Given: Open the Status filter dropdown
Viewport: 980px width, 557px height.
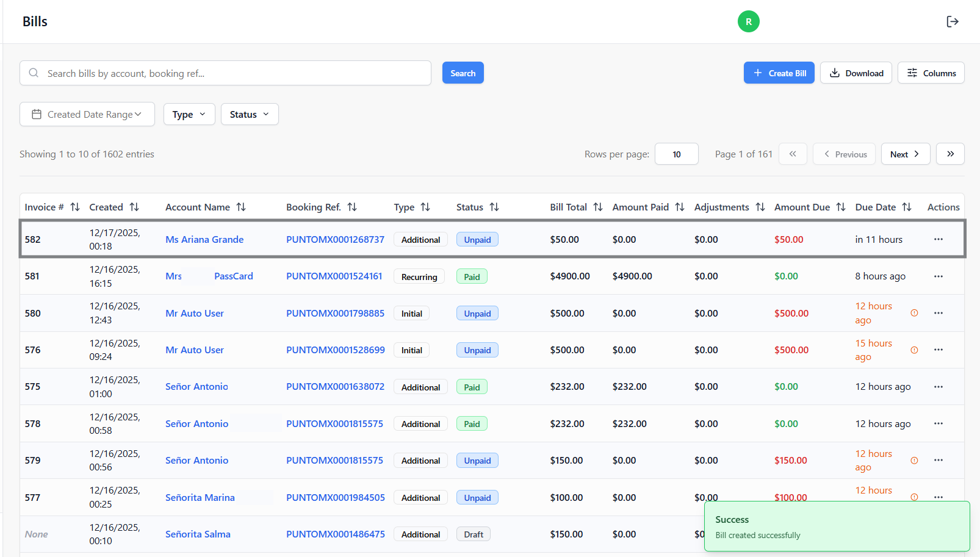Looking at the screenshot, I should coord(250,114).
